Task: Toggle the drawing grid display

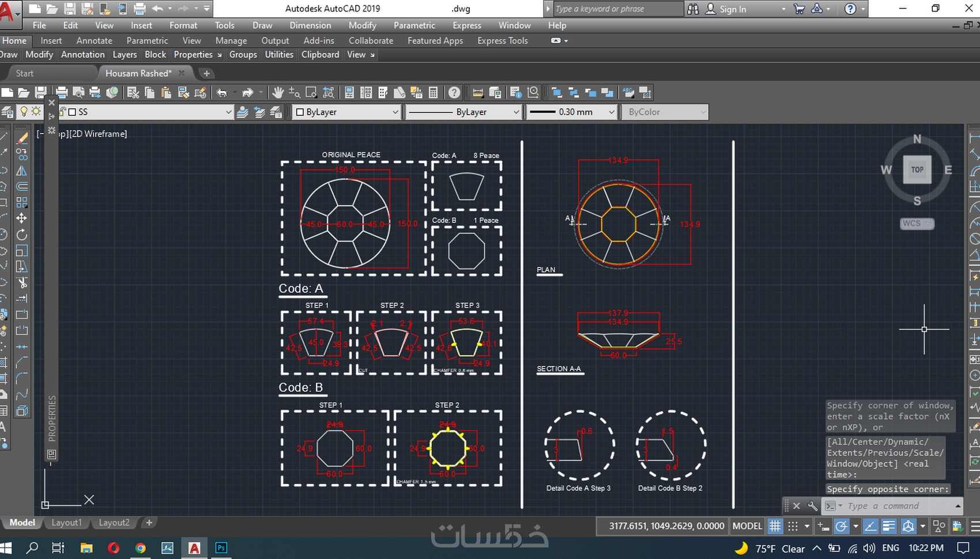Action: coord(775,526)
